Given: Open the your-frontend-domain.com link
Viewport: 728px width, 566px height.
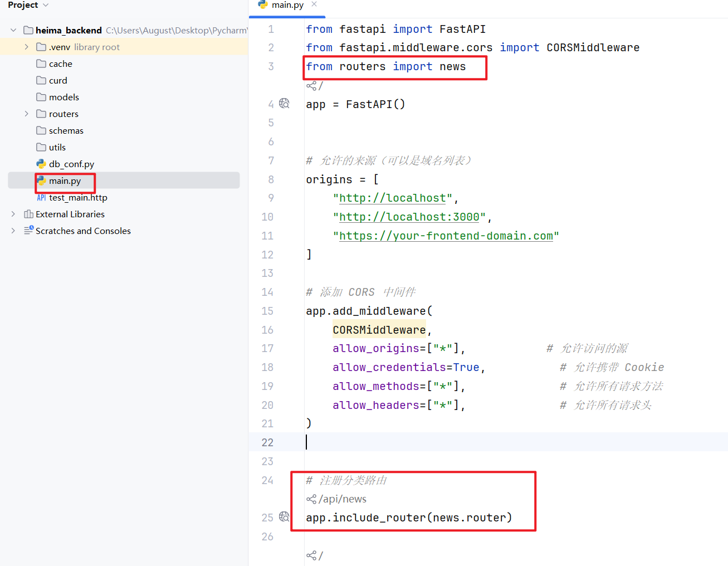Looking at the screenshot, I should pyautogui.click(x=446, y=236).
